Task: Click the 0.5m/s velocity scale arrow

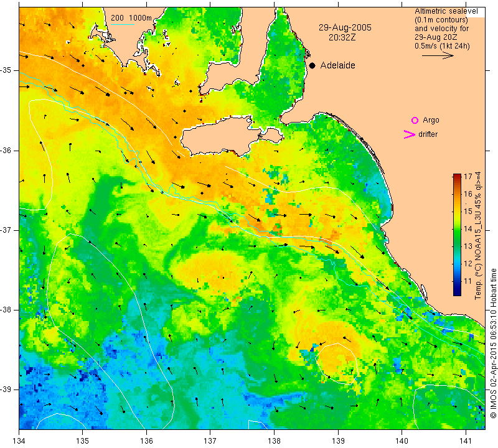Action: pos(438,55)
